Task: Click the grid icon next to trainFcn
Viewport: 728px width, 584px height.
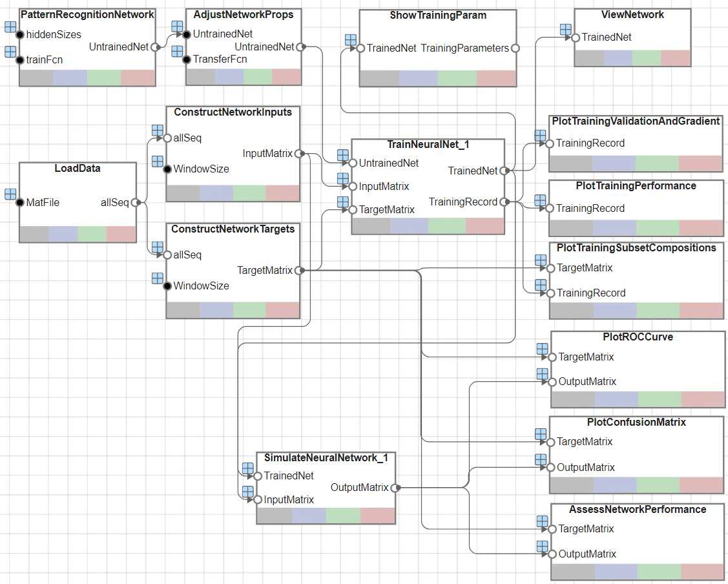Action: pyautogui.click(x=10, y=52)
